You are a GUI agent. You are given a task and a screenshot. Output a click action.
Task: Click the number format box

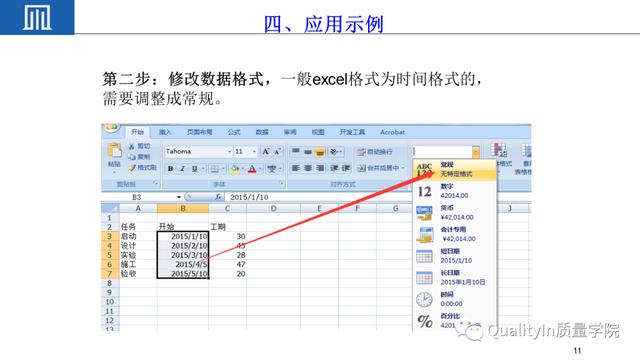click(442, 152)
